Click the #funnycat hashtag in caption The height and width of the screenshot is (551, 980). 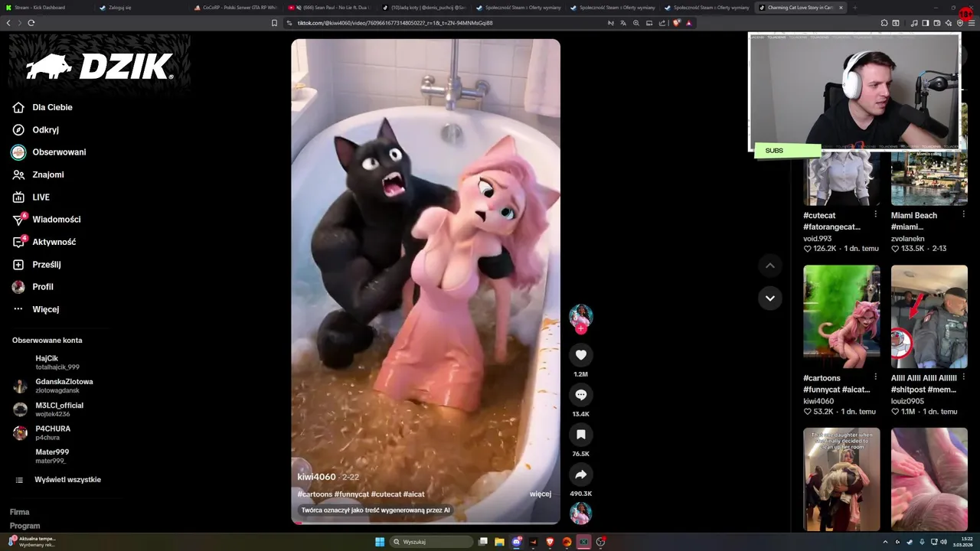coord(351,494)
